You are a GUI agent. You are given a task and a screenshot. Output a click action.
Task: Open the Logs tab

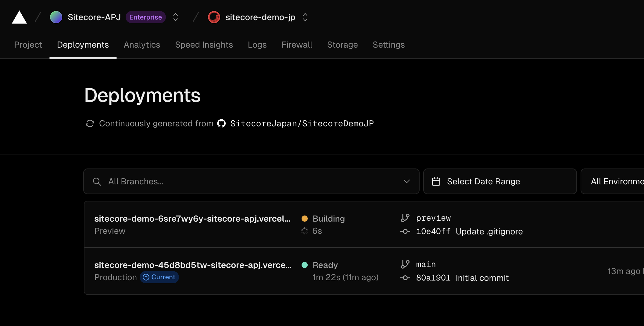click(257, 45)
